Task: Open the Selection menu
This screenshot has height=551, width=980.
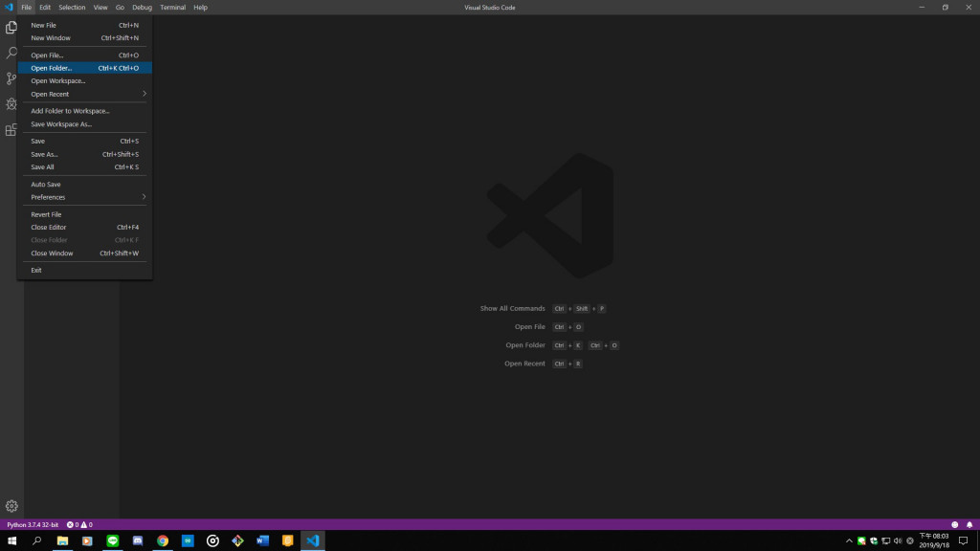Action: click(72, 8)
